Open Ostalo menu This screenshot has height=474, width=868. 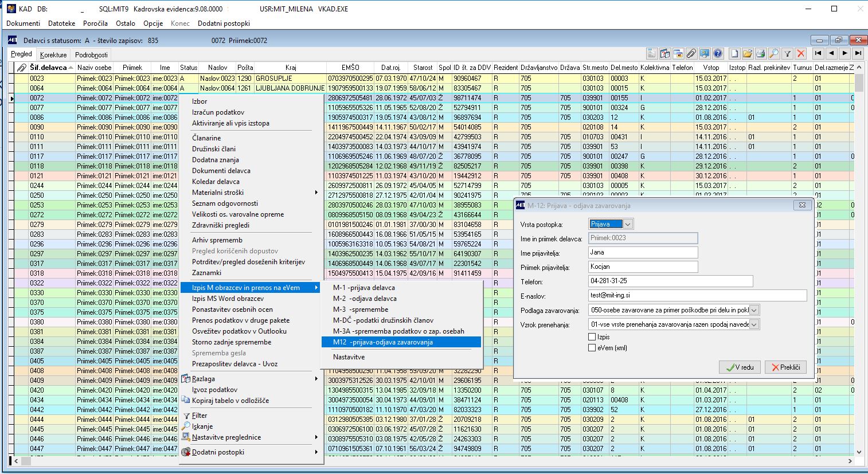[x=126, y=23]
